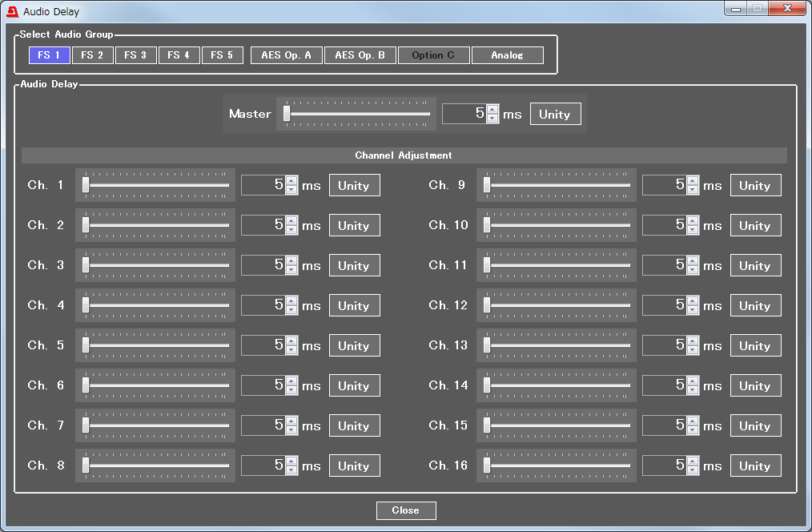The width and height of the screenshot is (812, 532).
Task: Select AES Op. B audio group
Action: (x=360, y=55)
